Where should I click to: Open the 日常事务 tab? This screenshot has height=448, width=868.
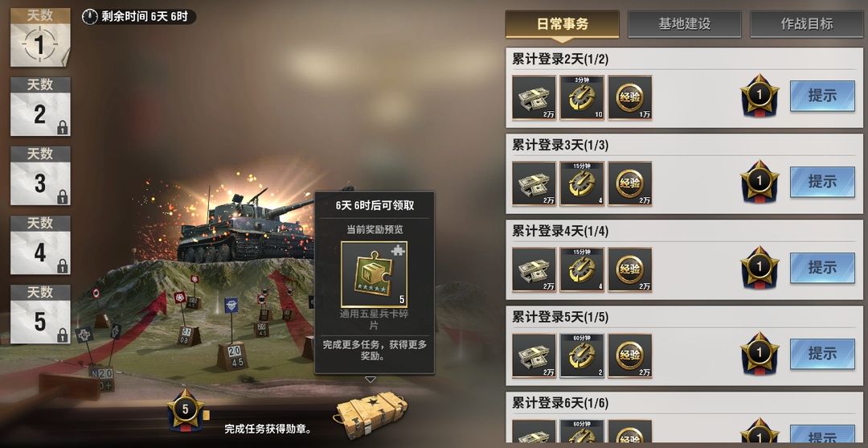pyautogui.click(x=563, y=24)
